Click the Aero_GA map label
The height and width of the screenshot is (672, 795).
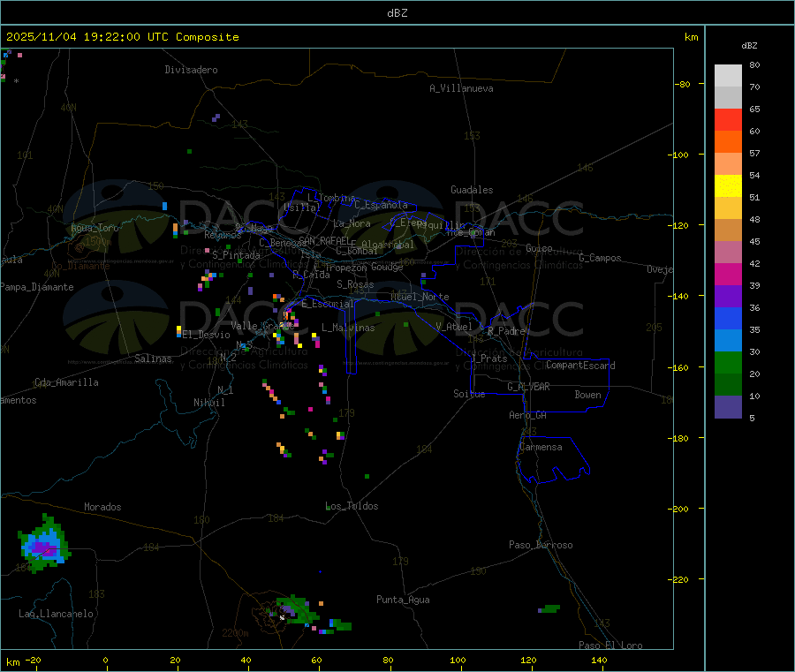click(x=527, y=415)
